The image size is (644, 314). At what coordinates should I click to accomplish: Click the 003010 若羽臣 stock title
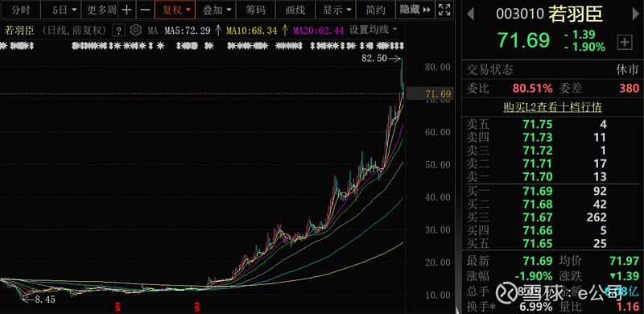coord(550,14)
